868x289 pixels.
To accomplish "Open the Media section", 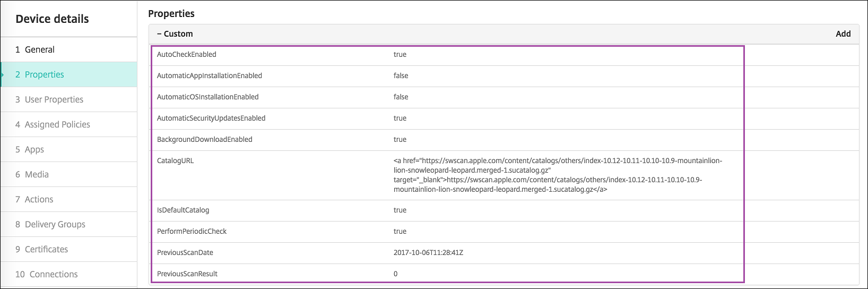I will click(37, 174).
